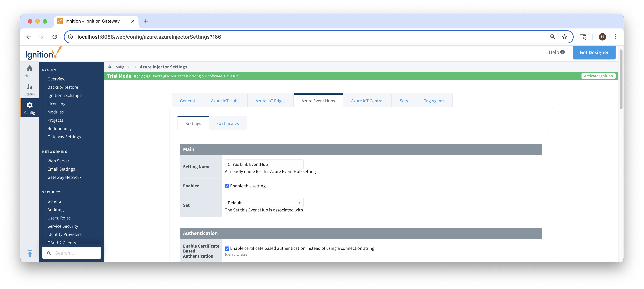The height and width of the screenshot is (289, 644).
Task: Click the browser address bar URL
Action: coord(149,37)
